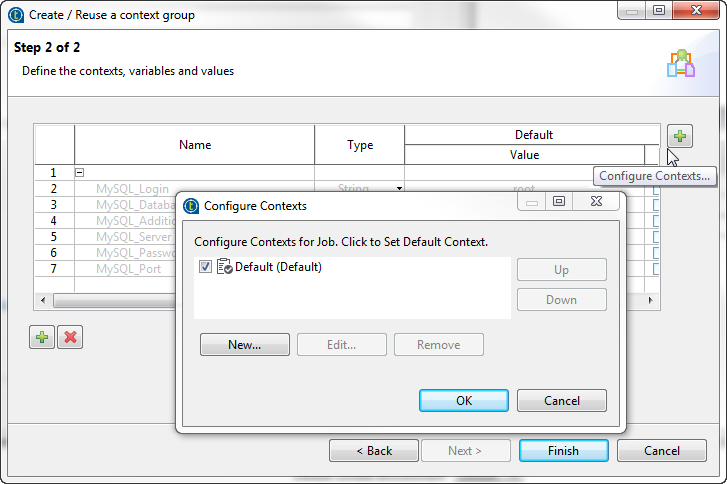Go back with the < Back button
The width and height of the screenshot is (727, 484).
pos(374,451)
